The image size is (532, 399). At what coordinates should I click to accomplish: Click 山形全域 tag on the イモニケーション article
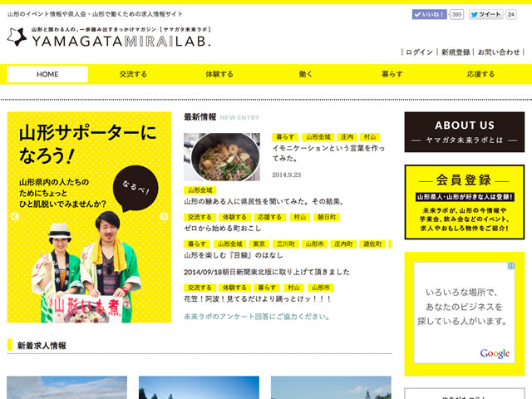(x=318, y=137)
